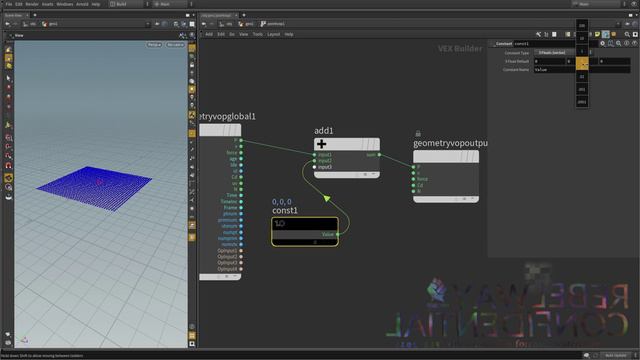Image resolution: width=640 pixels, height=360 pixels.
Task: Go to pointvop1 in network path bar
Action: click(x=273, y=24)
